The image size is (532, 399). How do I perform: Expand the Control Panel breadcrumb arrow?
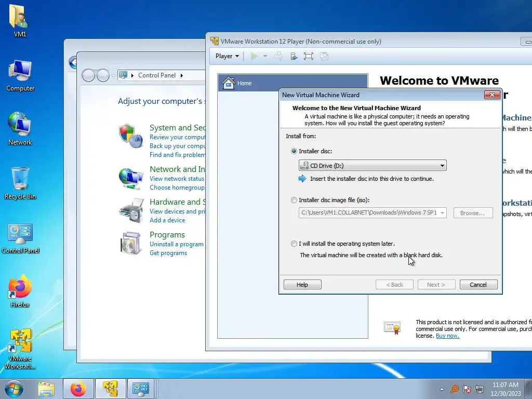(x=181, y=75)
